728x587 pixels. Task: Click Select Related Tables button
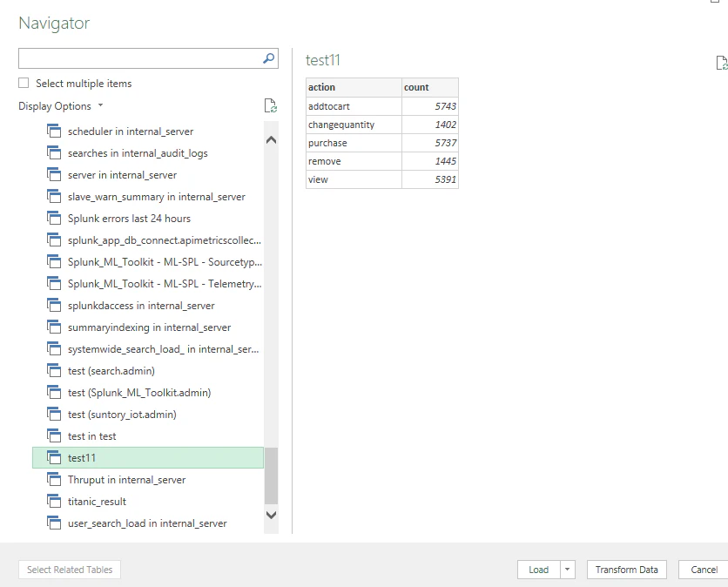pos(70,570)
